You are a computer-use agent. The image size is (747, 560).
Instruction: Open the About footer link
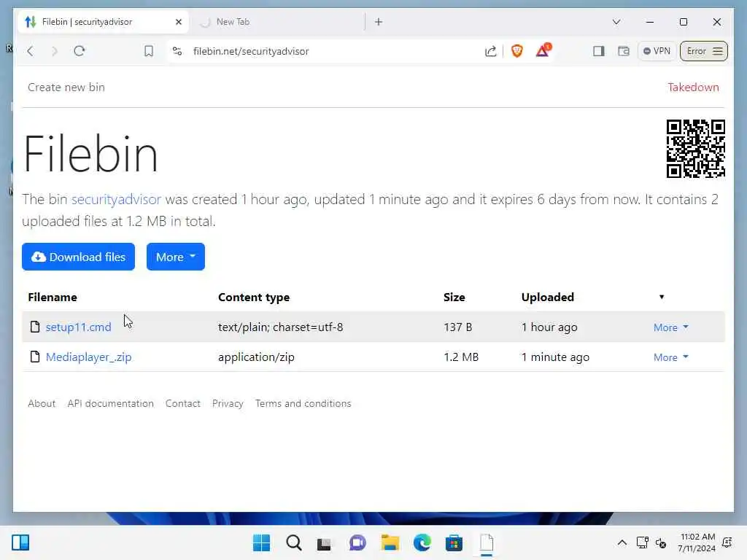point(42,403)
